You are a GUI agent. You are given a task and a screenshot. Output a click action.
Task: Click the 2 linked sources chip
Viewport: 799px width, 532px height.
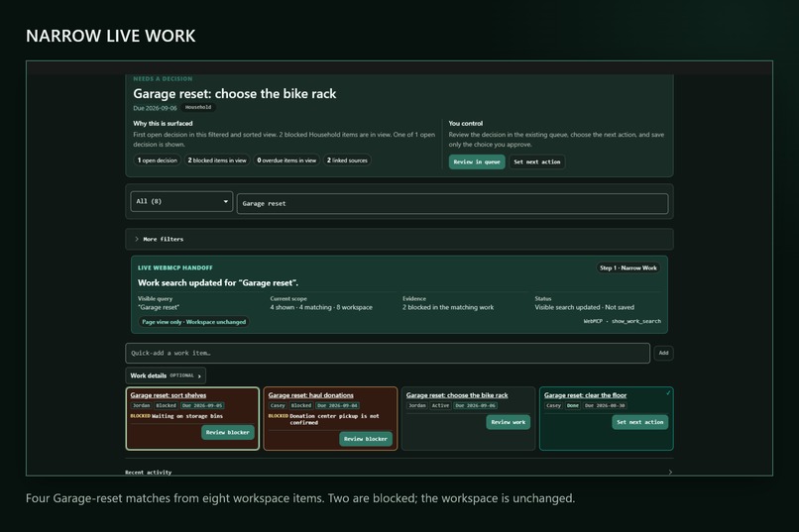tap(347, 160)
